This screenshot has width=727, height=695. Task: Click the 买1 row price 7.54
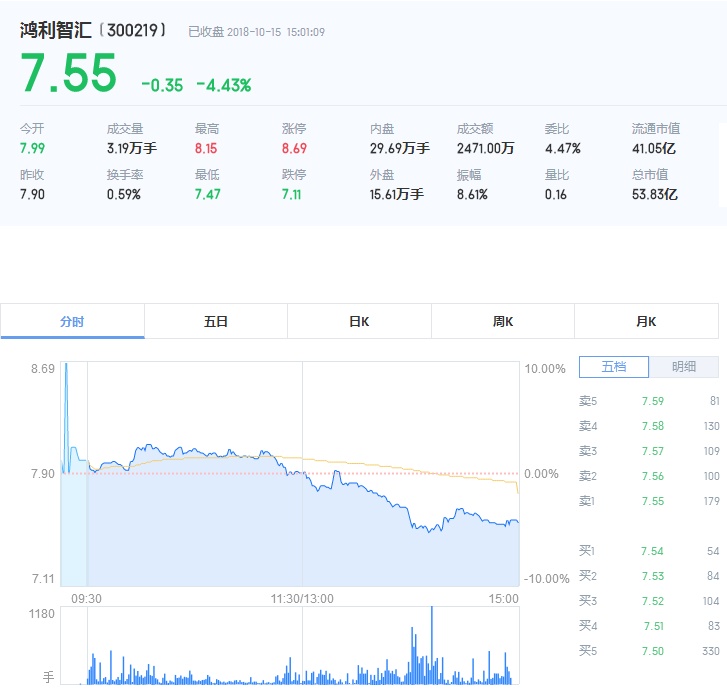652,551
